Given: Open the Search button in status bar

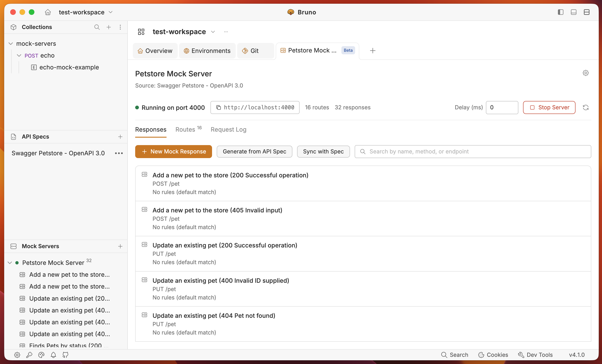Looking at the screenshot, I should point(455,355).
